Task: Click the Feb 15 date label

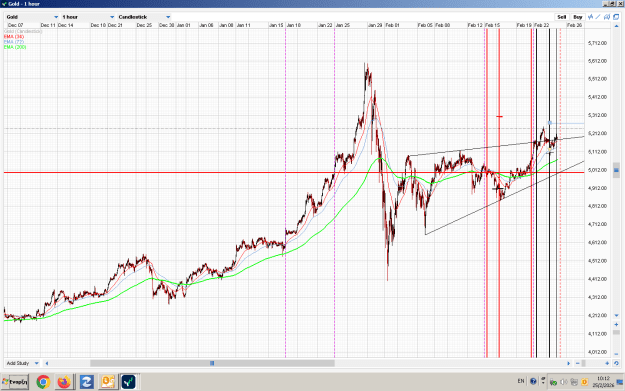Action: tap(493, 25)
